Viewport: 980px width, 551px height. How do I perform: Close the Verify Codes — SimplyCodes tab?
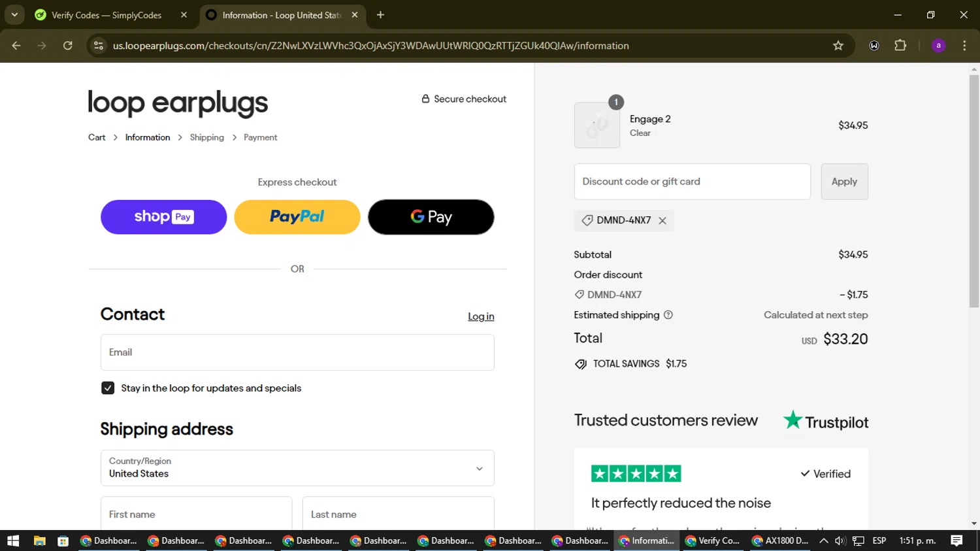click(184, 15)
